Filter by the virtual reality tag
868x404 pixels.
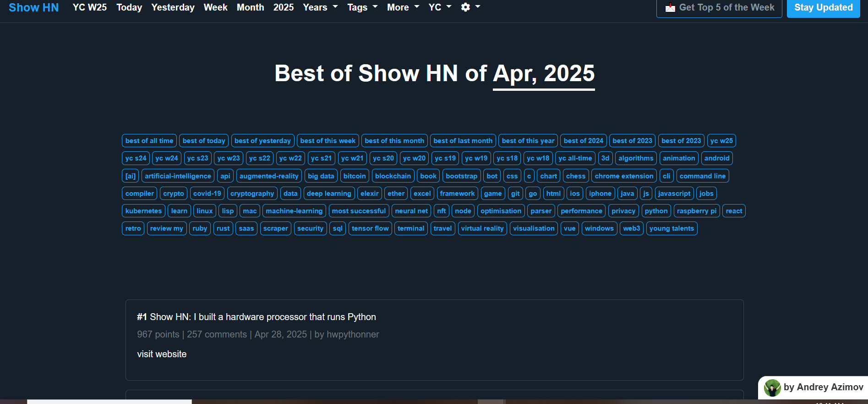tap(482, 228)
